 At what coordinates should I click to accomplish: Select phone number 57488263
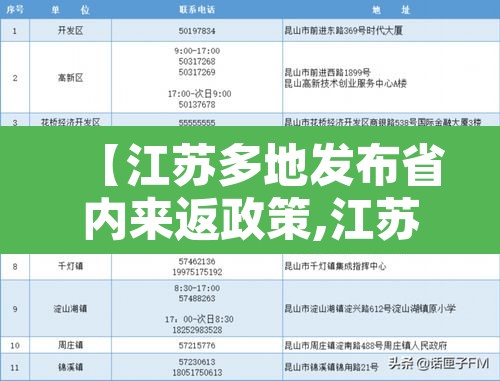click(197, 298)
